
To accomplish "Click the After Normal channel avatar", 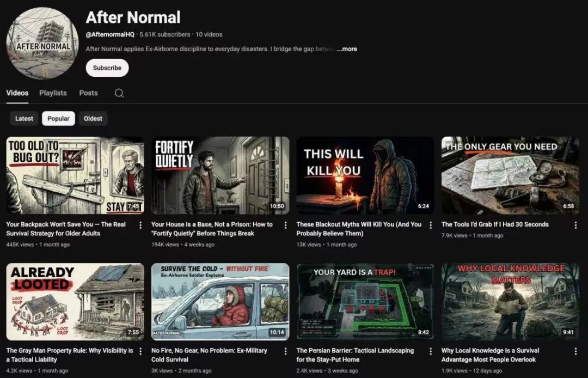I will pos(41,44).
